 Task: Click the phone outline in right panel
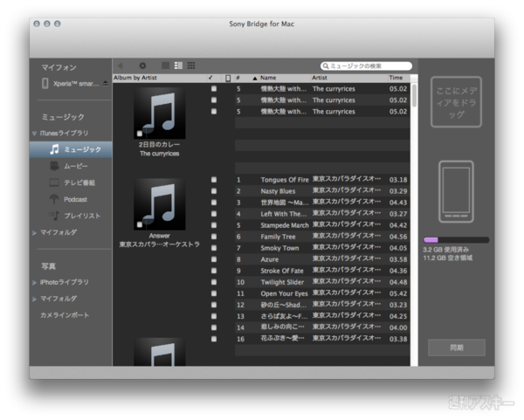coord(456,191)
